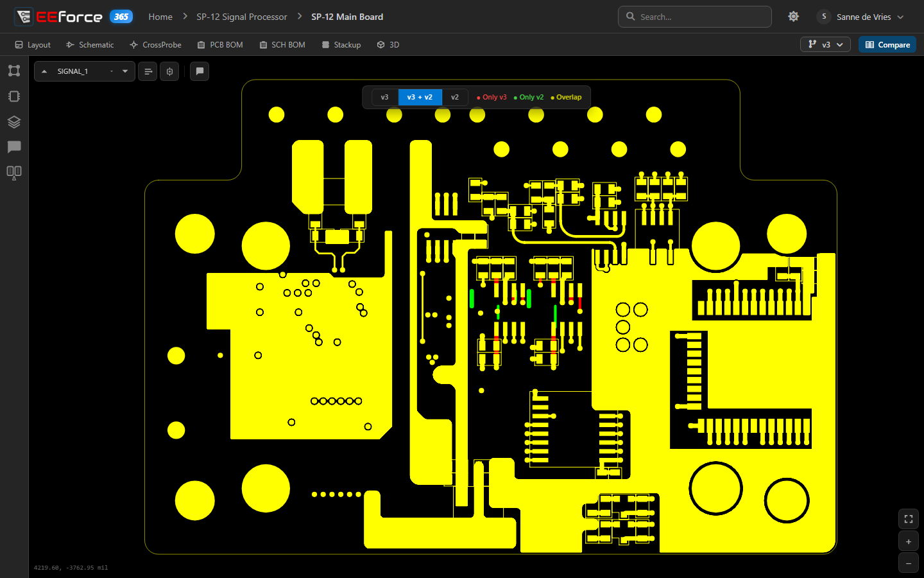924x578 pixels.
Task: Go to the previous layer with up arrow
Action: [44, 71]
